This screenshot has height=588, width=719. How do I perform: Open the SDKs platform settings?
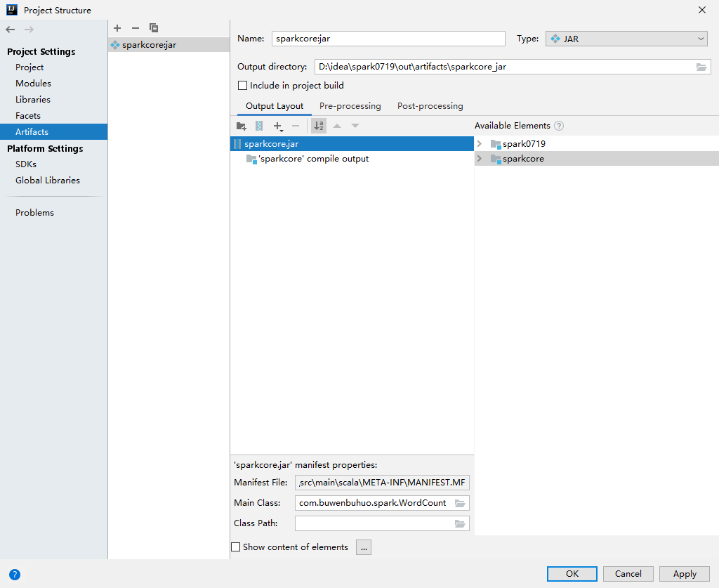26,164
